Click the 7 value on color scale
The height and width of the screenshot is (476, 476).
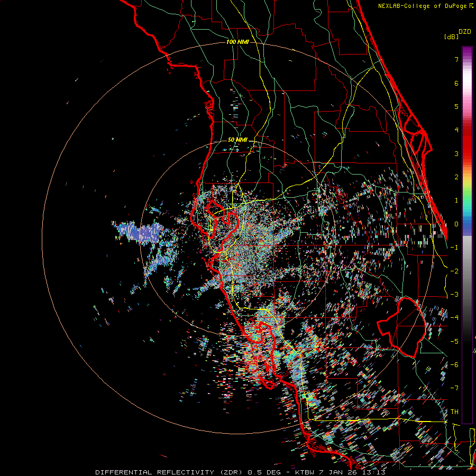(x=456, y=59)
